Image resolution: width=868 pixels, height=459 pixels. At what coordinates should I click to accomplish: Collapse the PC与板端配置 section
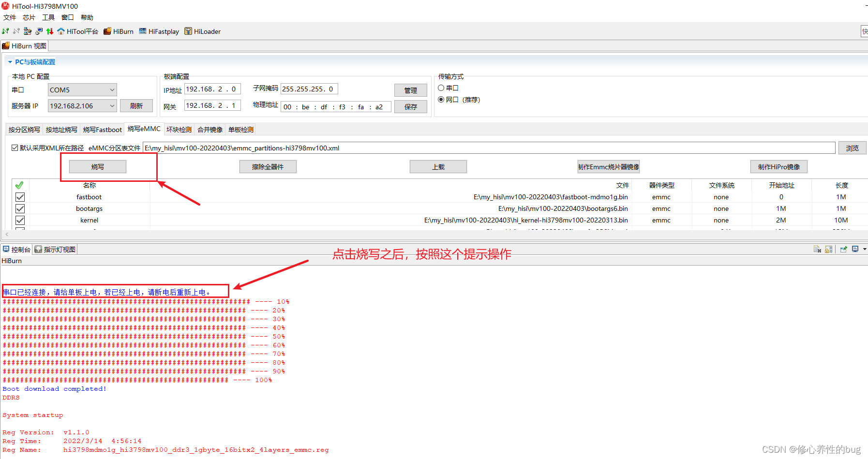[10, 62]
